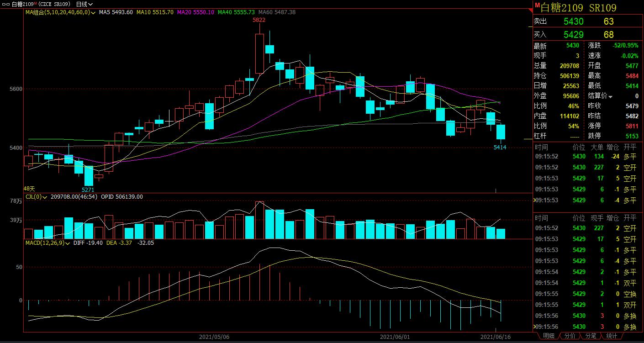Click the 卖出 label in quote panel
The height and width of the screenshot is (343, 644).
point(540,21)
